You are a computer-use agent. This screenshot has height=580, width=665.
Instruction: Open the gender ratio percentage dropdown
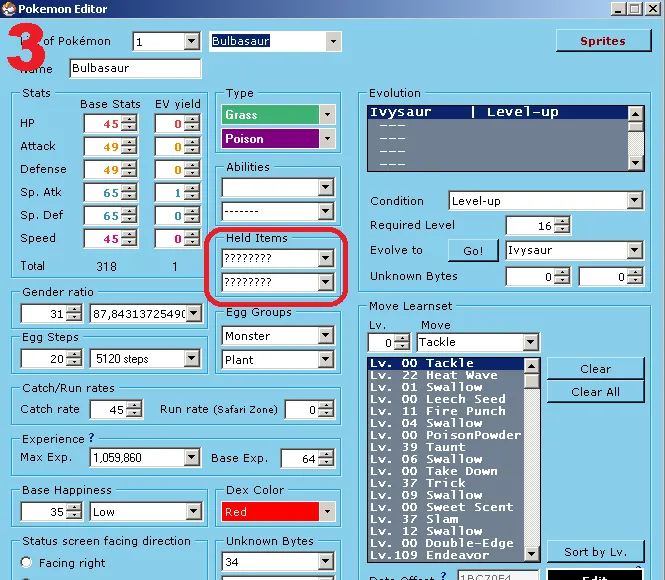(x=193, y=314)
